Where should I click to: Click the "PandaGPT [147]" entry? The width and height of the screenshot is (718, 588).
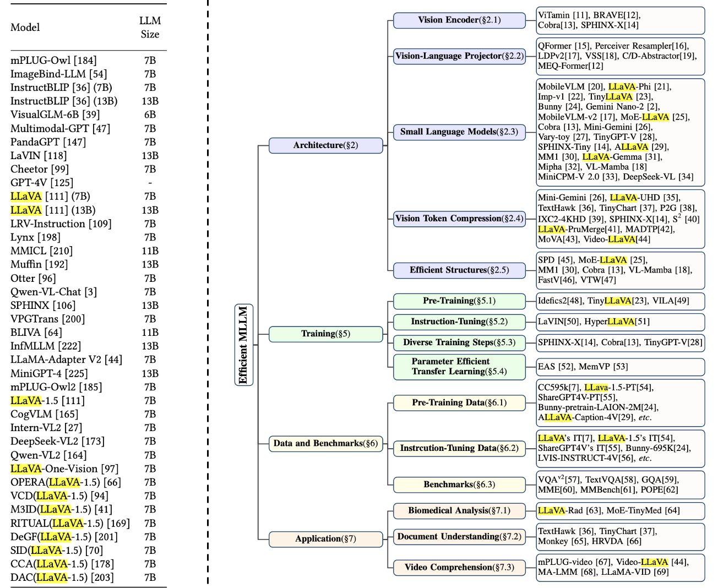click(x=48, y=142)
